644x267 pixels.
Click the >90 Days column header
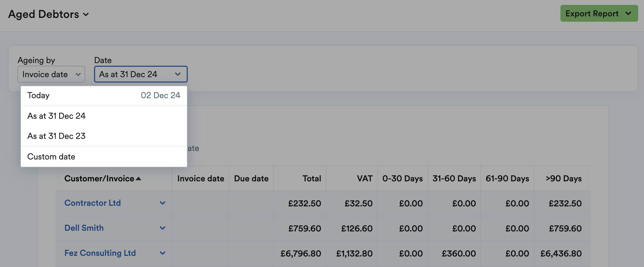(563, 179)
